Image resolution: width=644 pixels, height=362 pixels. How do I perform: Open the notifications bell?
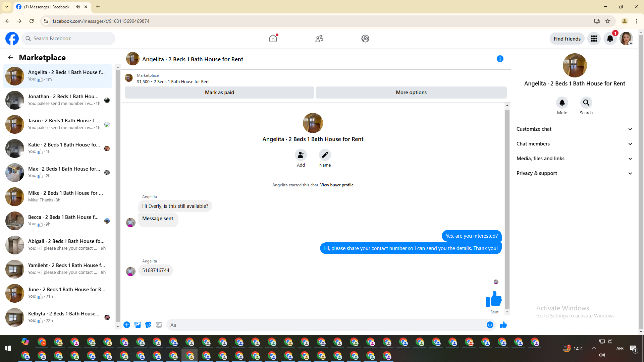pyautogui.click(x=610, y=39)
